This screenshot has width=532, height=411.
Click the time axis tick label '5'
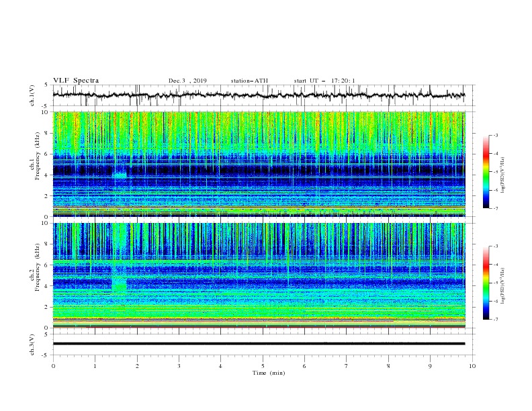tap(263, 366)
